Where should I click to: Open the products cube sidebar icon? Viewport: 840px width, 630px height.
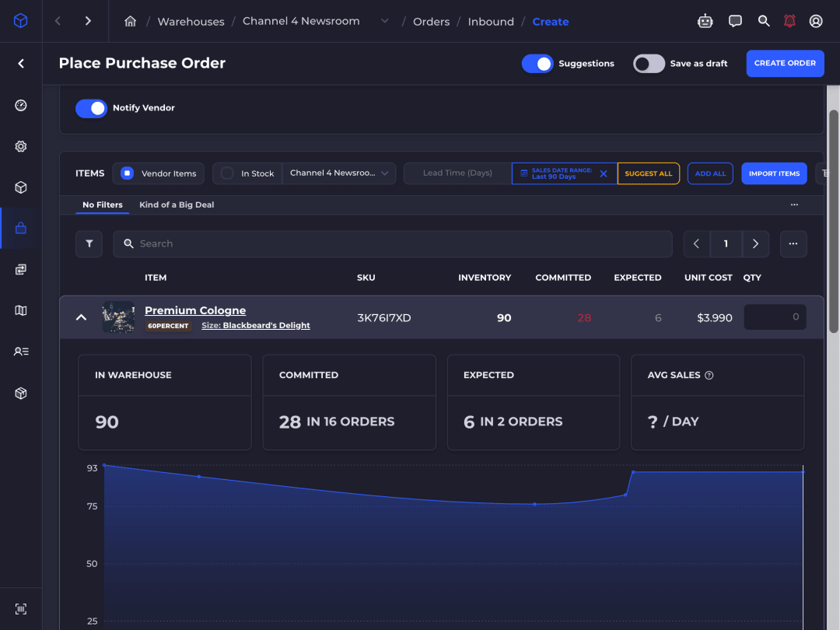(21, 187)
